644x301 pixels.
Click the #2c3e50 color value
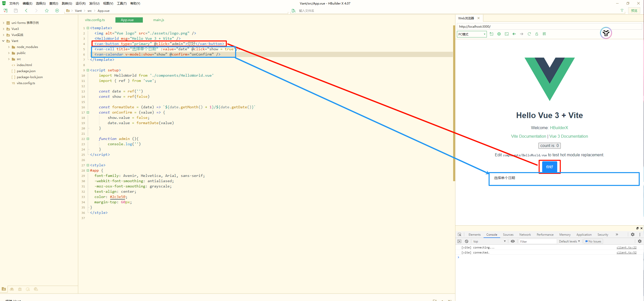pyautogui.click(x=117, y=197)
